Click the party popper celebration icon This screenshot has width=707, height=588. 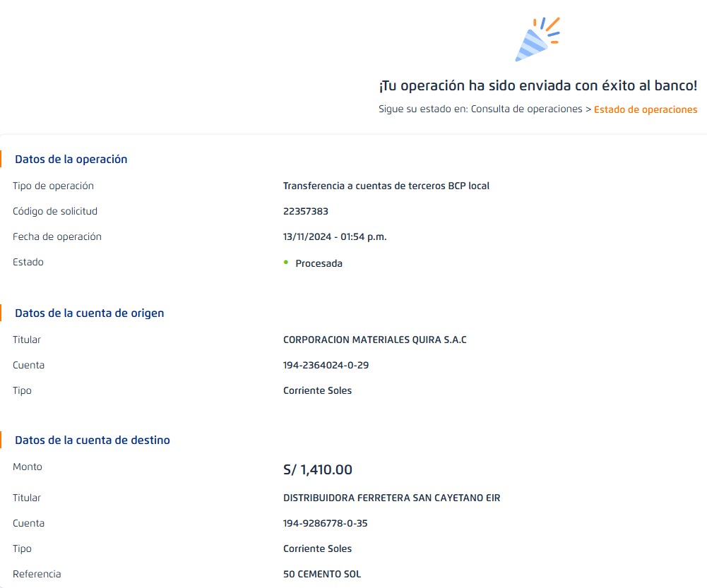pyautogui.click(x=537, y=40)
